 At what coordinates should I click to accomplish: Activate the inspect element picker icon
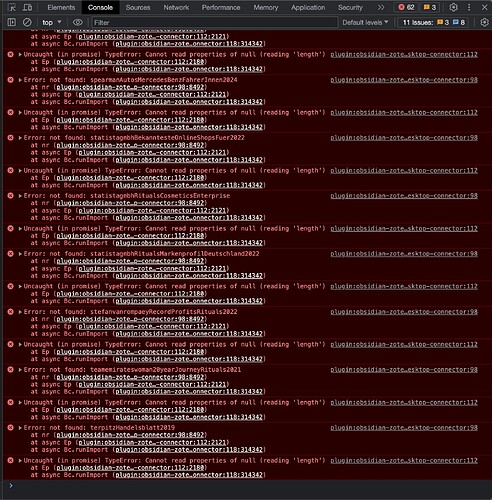[12, 7]
